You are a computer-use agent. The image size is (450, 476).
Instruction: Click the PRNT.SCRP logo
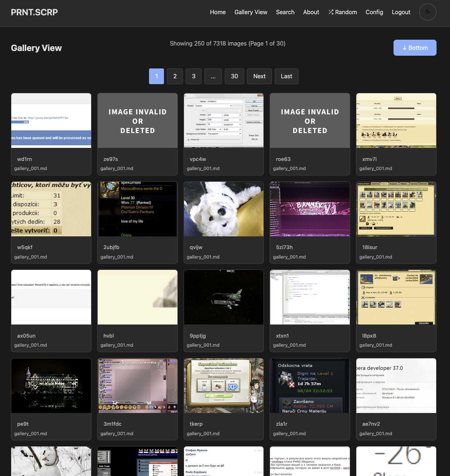point(34,12)
